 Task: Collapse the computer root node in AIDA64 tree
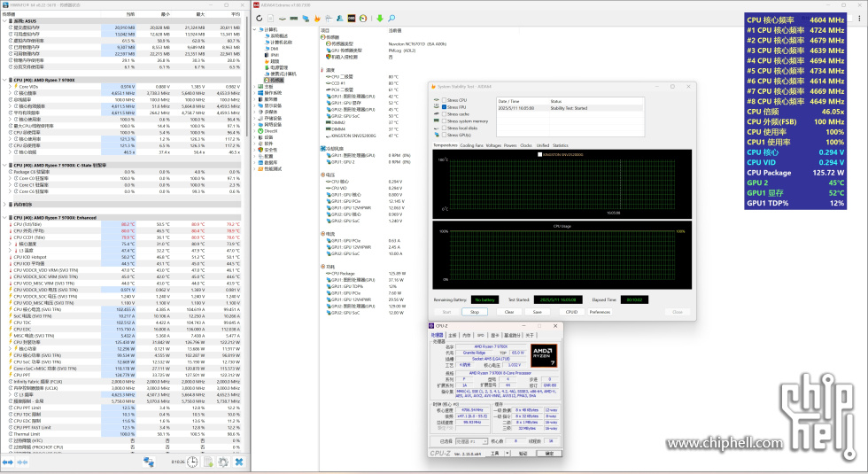pyautogui.click(x=255, y=29)
